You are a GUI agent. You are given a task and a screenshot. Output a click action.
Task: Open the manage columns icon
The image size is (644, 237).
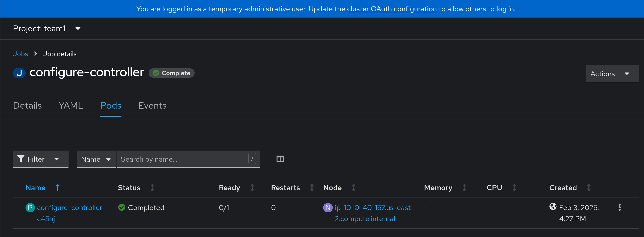coord(280,159)
